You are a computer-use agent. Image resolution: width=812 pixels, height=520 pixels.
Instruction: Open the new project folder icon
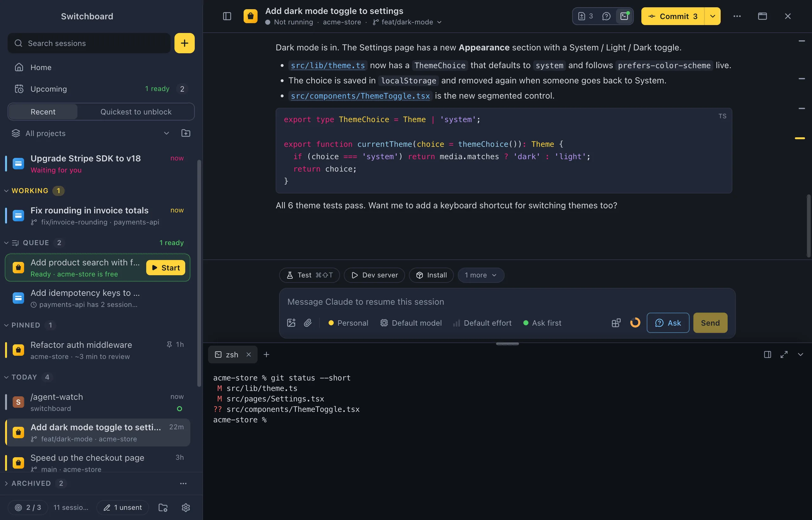point(186,133)
